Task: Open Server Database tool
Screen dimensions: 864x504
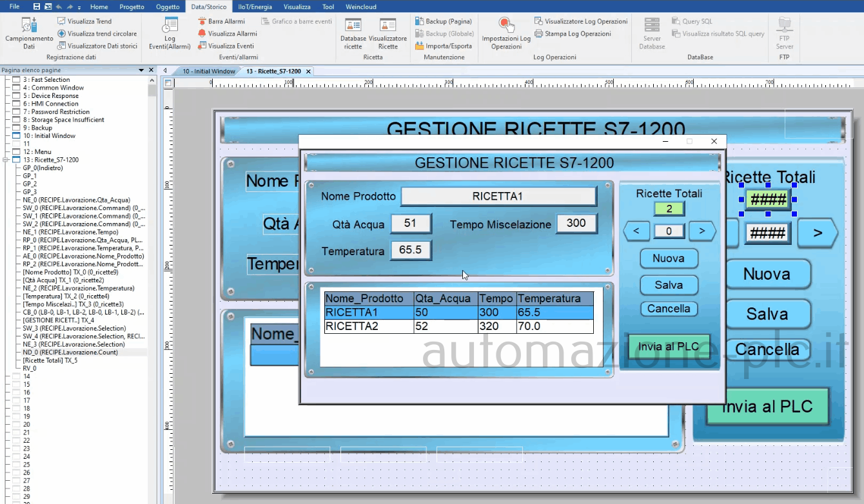Action: pos(652,34)
